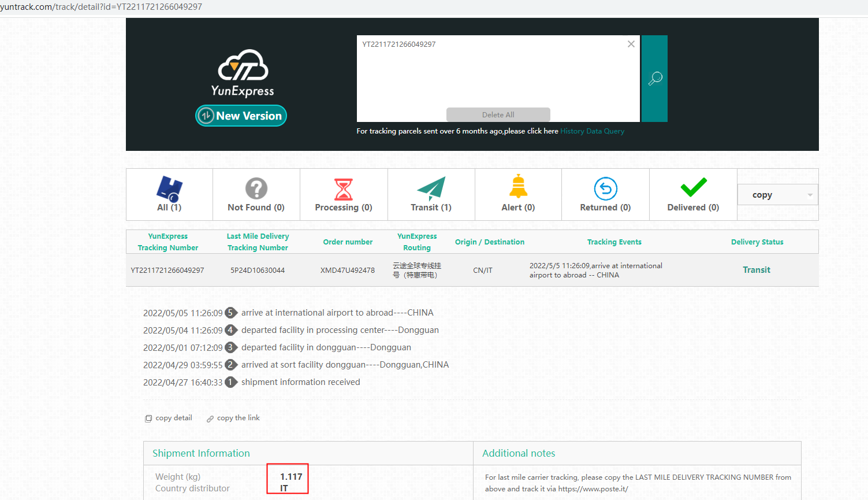Click the YunExpress cloud logo
The image size is (868, 500).
[243, 65]
